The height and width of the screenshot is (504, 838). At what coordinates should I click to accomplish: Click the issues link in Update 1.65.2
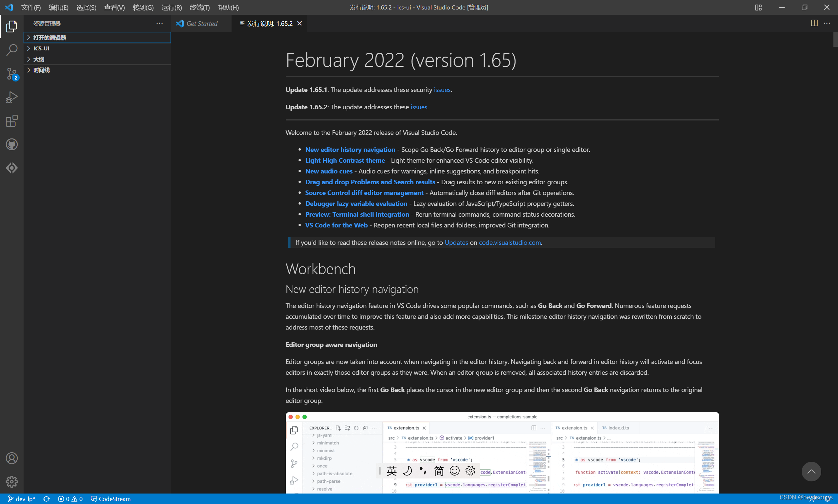419,107
